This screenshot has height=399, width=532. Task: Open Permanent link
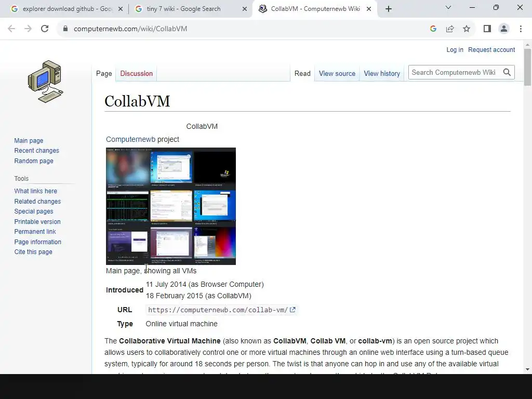pos(35,232)
